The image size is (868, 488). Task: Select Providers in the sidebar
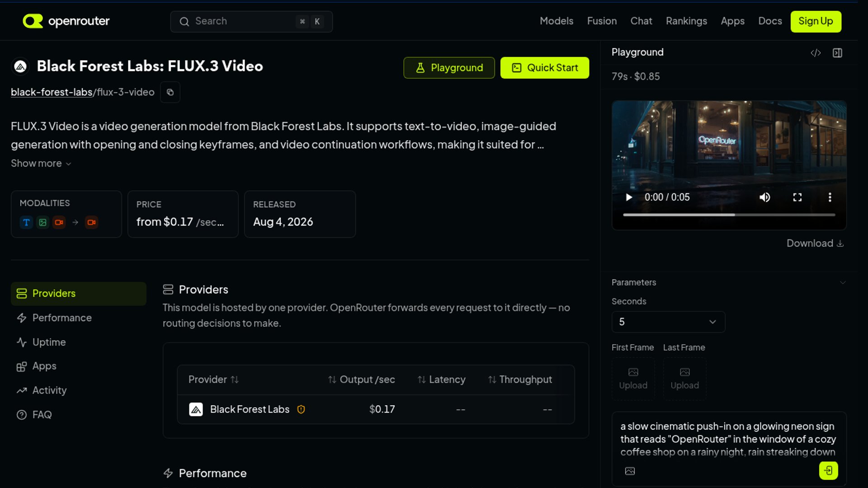point(79,294)
